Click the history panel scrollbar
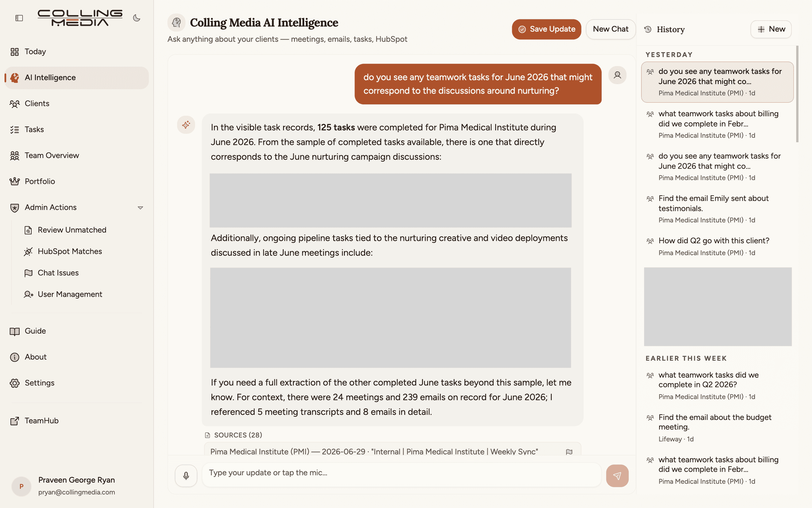Viewport: 812px width, 508px height. pyautogui.click(x=797, y=94)
